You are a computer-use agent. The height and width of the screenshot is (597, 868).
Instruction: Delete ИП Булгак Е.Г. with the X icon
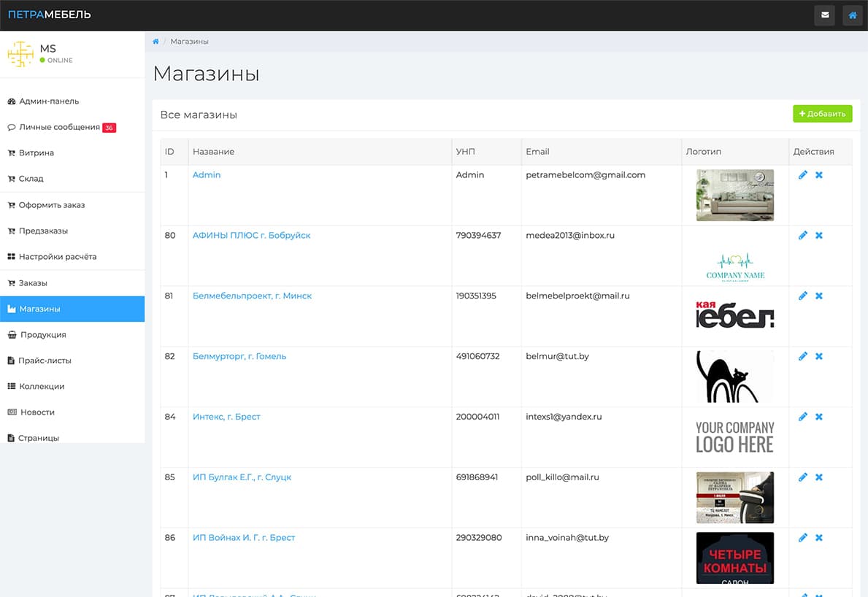(x=818, y=477)
